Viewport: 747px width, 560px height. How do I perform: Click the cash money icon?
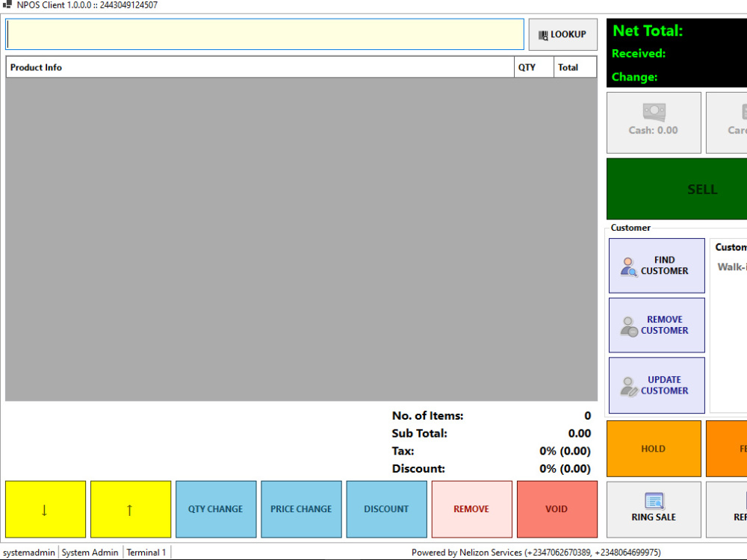pos(654,112)
